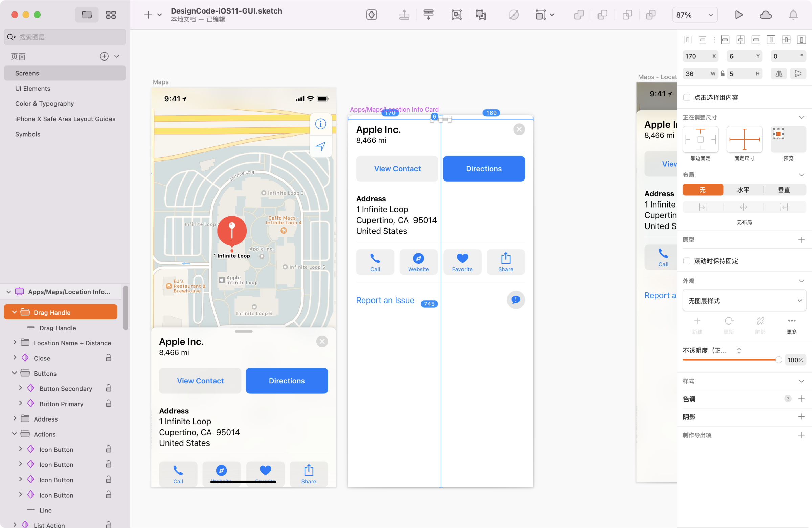This screenshot has width=812, height=528.
Task: Select 垂直 vertical layout tab
Action: (784, 190)
